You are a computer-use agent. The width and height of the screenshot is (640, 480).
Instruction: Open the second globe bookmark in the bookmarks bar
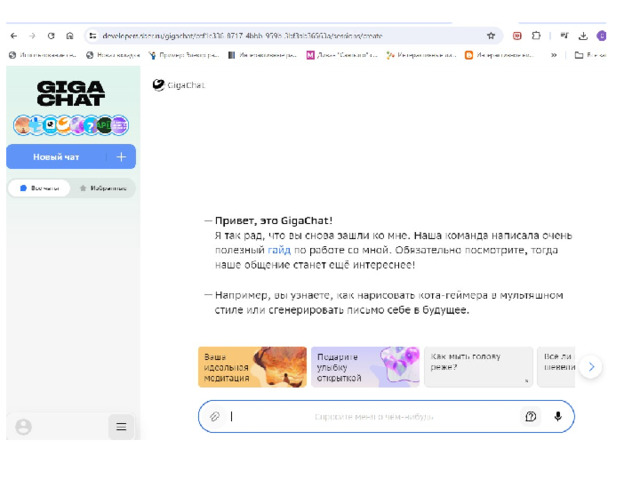(113, 55)
